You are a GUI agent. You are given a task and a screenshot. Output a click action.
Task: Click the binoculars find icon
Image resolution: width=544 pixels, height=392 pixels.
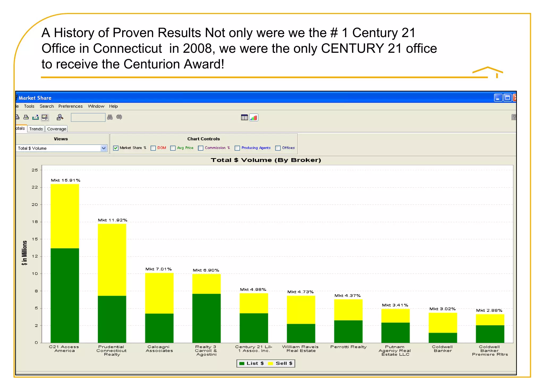coord(110,117)
